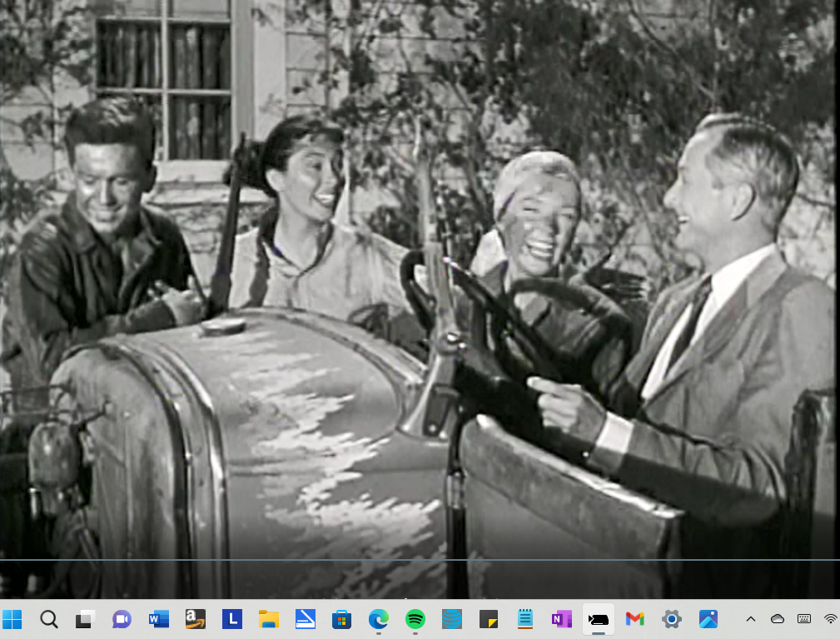Viewport: 840px width, 639px height.
Task: Open Microsoft Word from the taskbar
Action: click(158, 619)
